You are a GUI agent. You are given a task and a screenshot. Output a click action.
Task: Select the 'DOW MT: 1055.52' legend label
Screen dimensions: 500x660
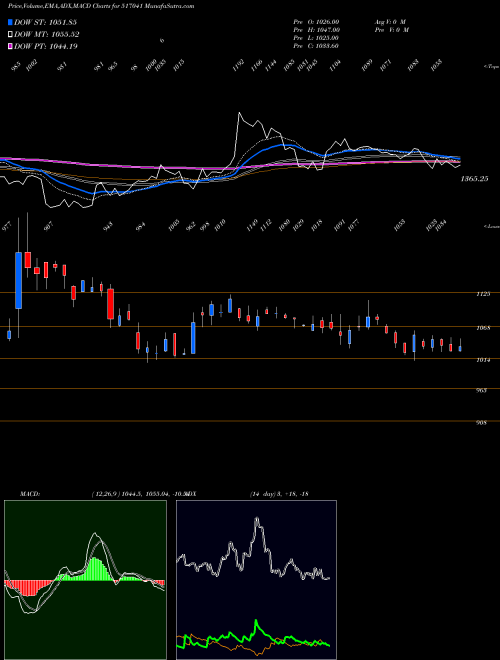click(47, 35)
